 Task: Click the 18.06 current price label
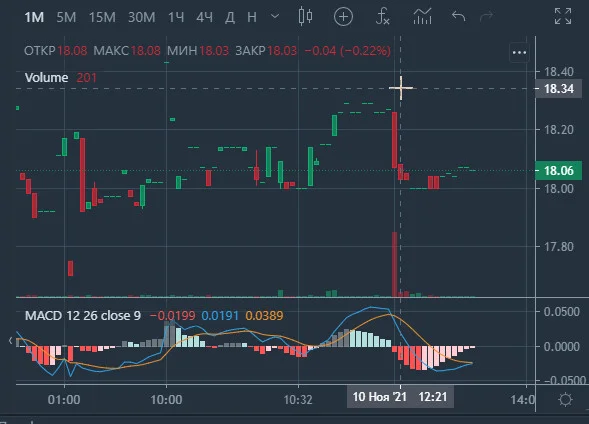click(559, 171)
